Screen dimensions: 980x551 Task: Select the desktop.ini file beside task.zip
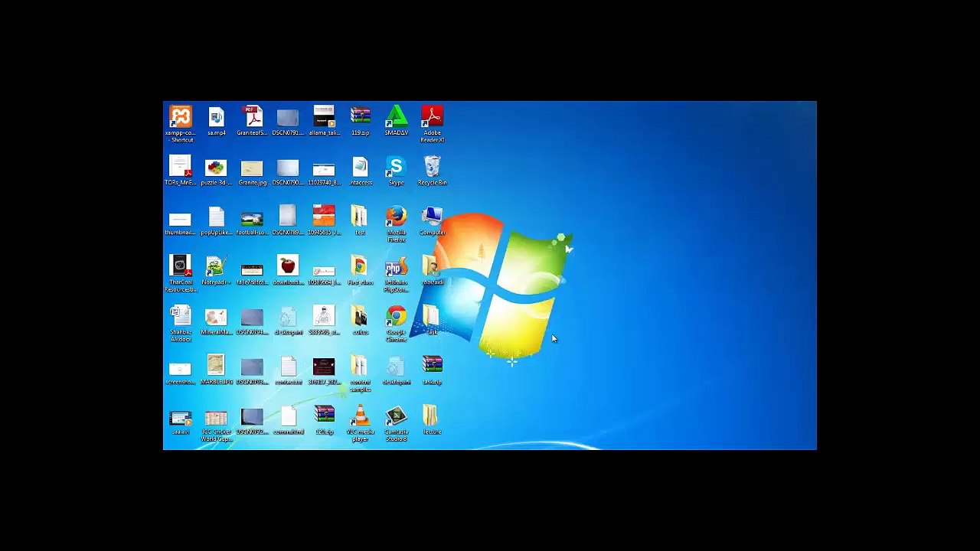tap(396, 367)
